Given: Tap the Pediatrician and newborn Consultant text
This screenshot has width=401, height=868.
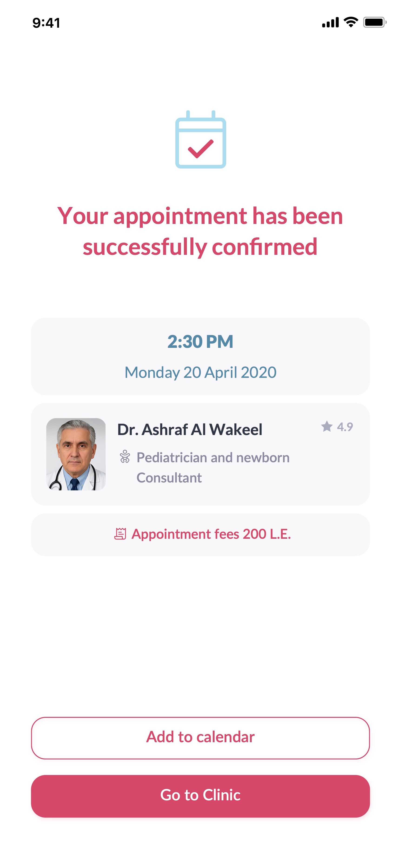Looking at the screenshot, I should click(x=213, y=467).
